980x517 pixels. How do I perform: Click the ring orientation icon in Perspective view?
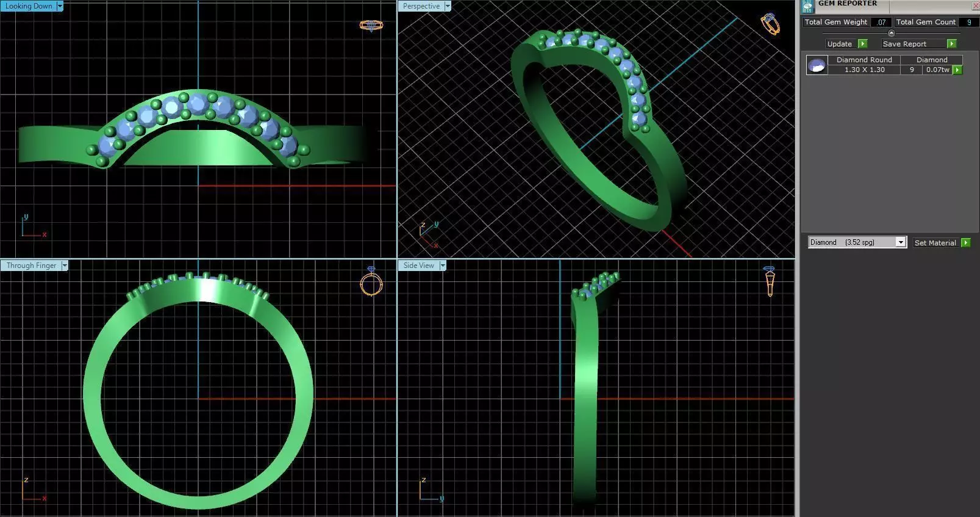click(770, 24)
